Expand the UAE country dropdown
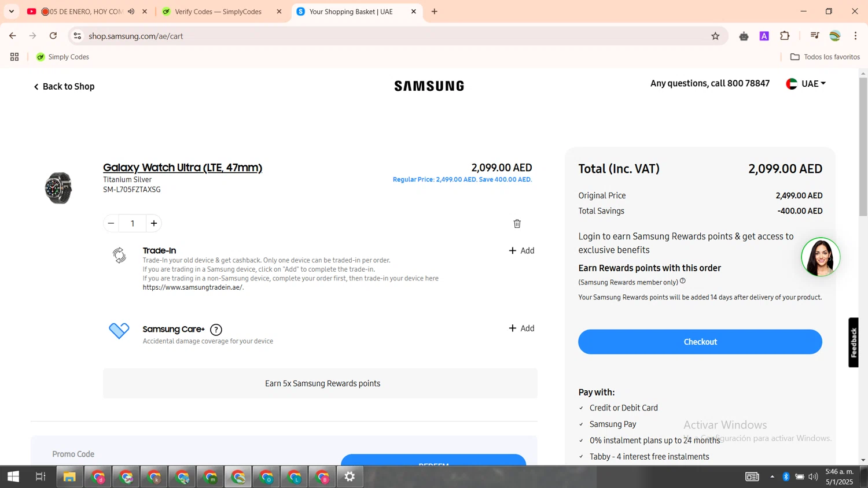The width and height of the screenshot is (868, 488). tap(806, 84)
